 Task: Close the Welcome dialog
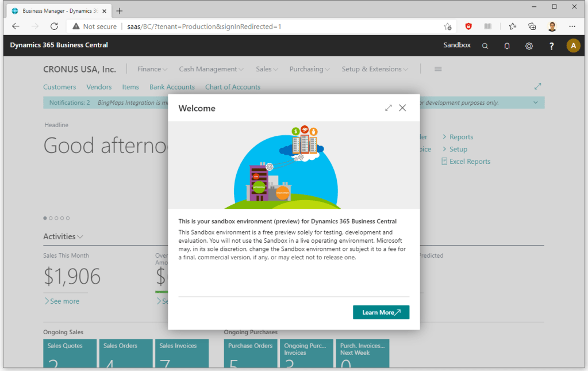[x=402, y=108]
